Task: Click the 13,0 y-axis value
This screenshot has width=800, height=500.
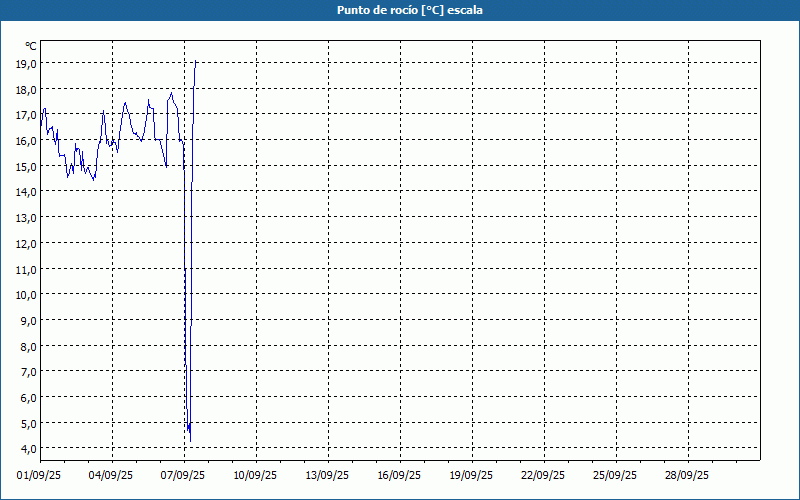Action: click(x=27, y=218)
